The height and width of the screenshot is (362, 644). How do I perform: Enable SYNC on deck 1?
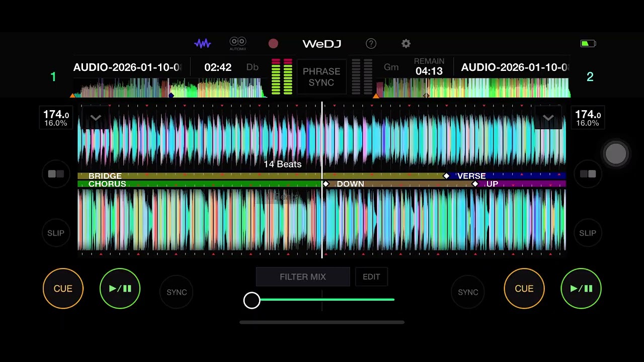tap(177, 292)
